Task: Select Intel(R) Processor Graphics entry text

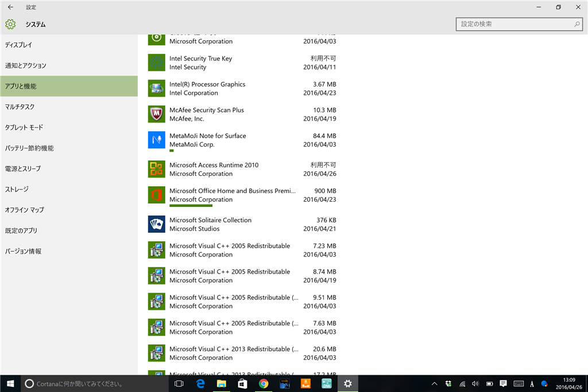Action: point(207,84)
